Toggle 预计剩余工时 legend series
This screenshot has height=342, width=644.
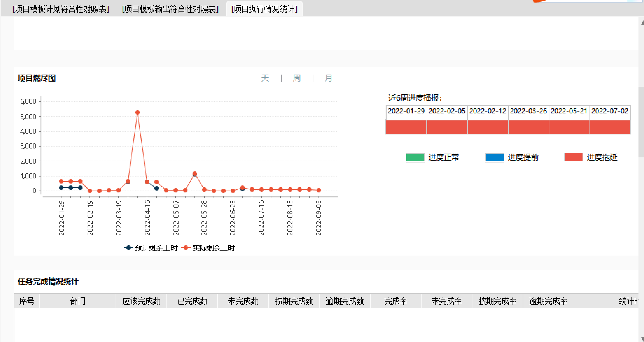point(151,248)
